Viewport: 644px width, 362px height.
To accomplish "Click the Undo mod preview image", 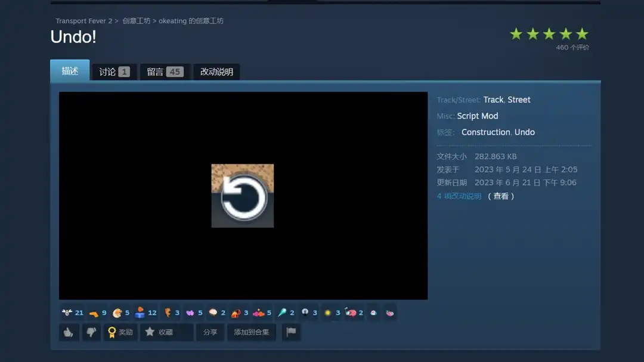I will coord(243,196).
